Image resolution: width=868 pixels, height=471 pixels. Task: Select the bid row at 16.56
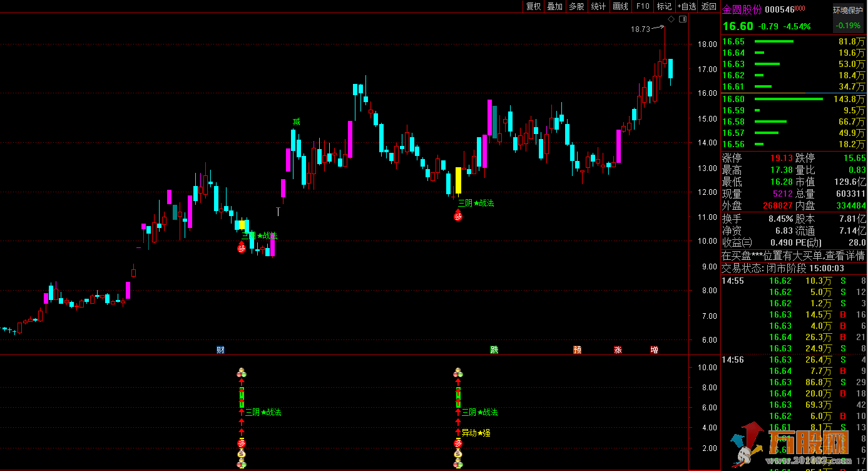794,144
